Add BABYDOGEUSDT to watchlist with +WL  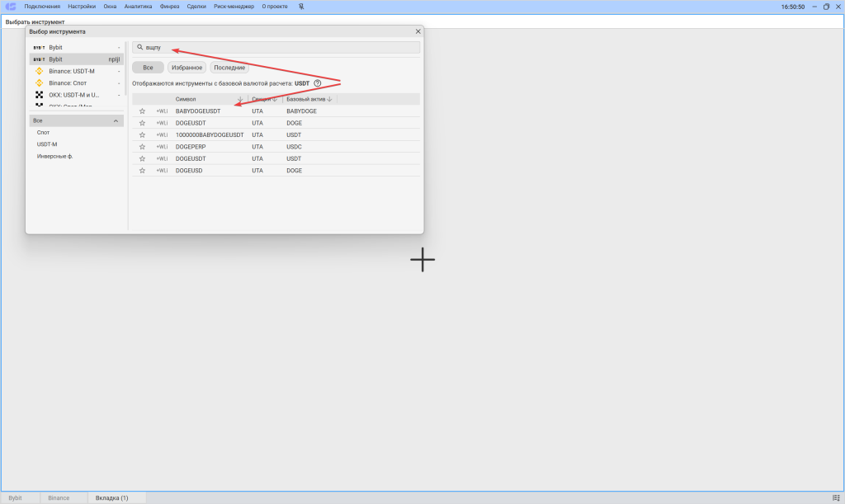point(162,111)
